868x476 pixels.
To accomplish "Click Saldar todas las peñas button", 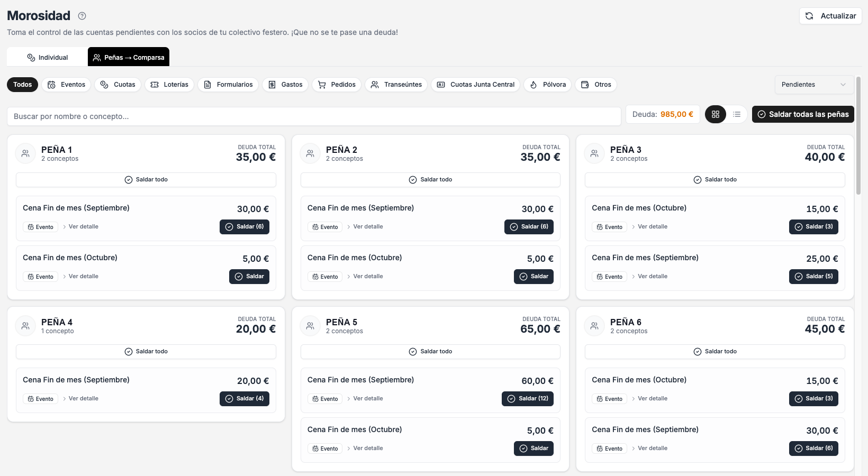I will tap(803, 114).
